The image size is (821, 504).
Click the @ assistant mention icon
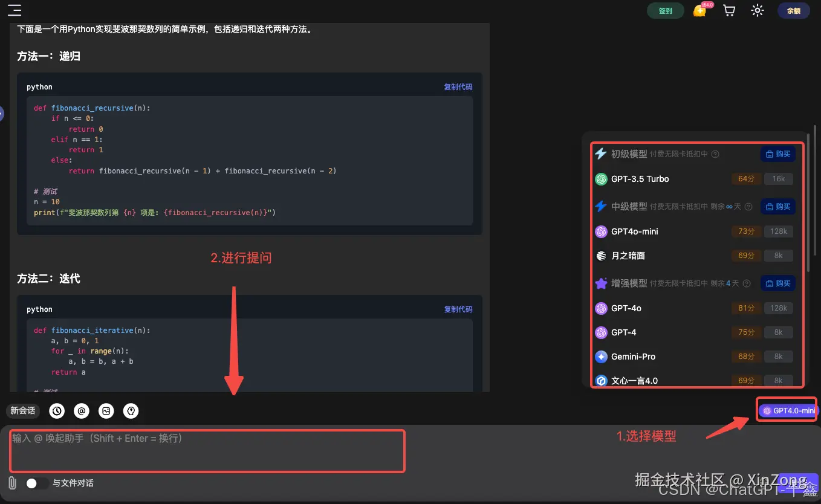(x=82, y=411)
